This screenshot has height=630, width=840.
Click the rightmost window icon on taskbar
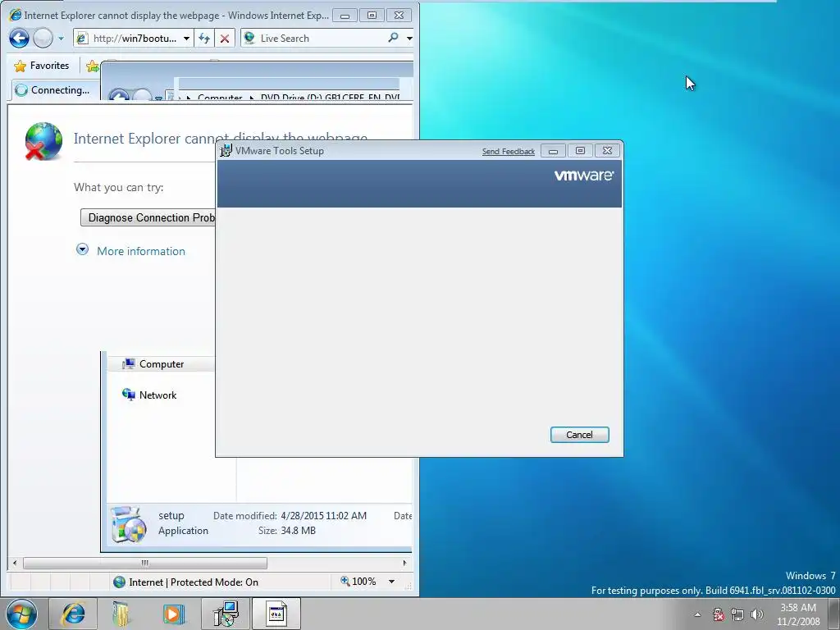click(x=276, y=614)
